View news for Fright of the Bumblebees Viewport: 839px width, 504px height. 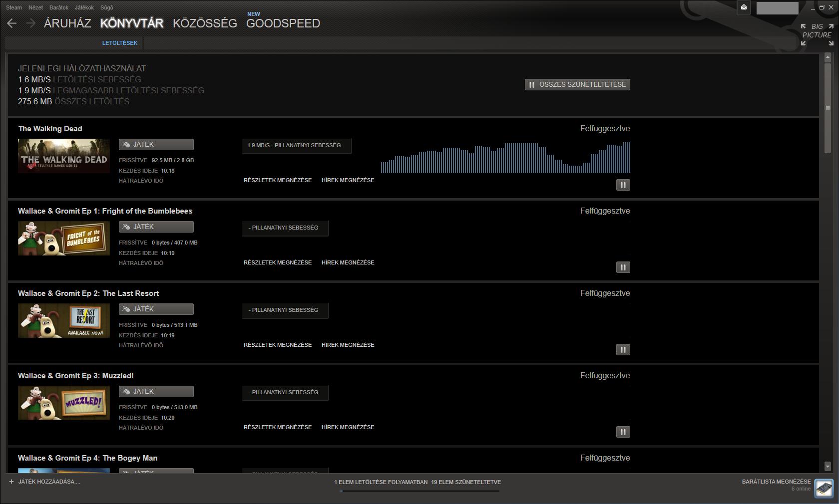(x=348, y=262)
